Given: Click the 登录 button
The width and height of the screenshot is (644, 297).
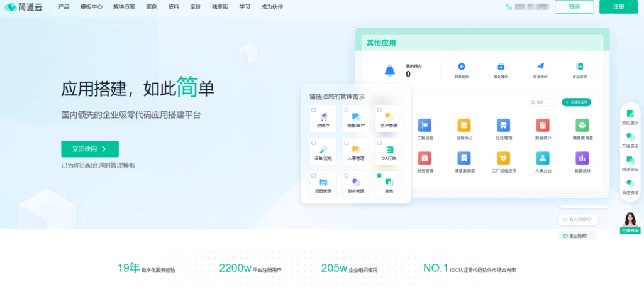Looking at the screenshot, I should tap(574, 7).
